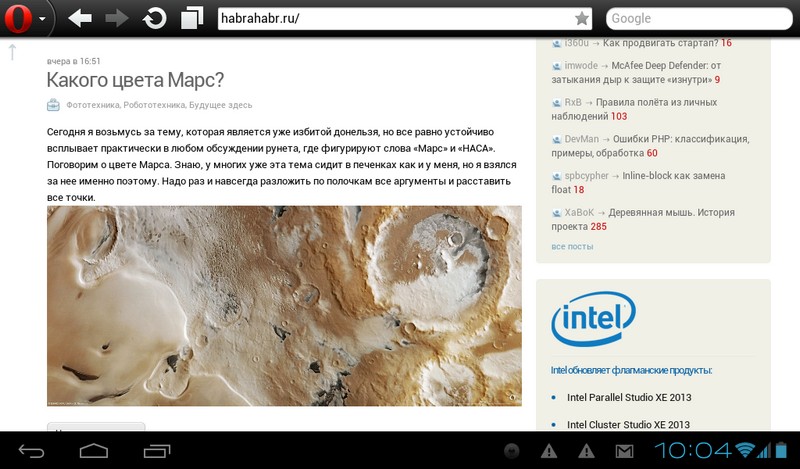Open the "Будущее здесь" hub link
Viewport: 800px width, 469px height.
coord(220,105)
